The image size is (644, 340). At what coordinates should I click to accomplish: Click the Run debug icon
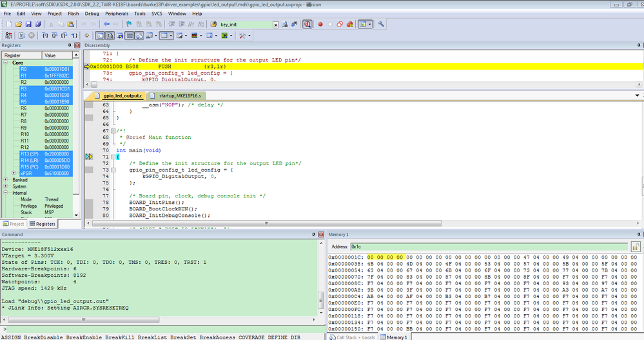[21, 35]
